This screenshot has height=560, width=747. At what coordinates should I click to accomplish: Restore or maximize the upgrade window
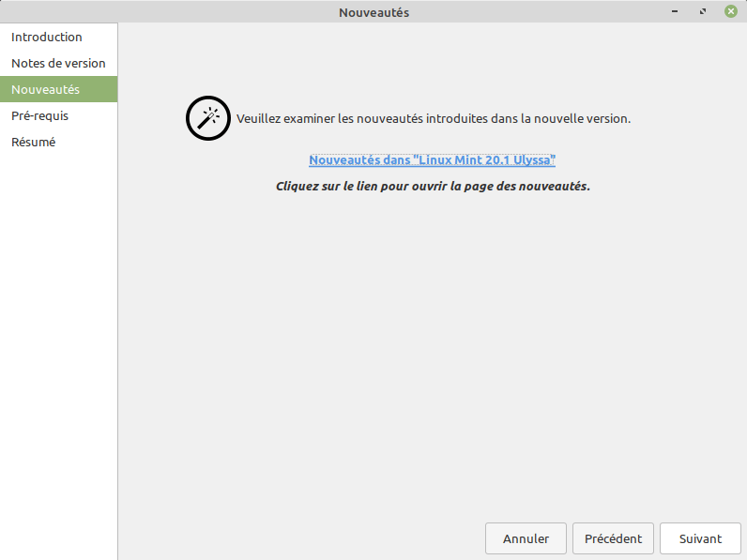[702, 12]
